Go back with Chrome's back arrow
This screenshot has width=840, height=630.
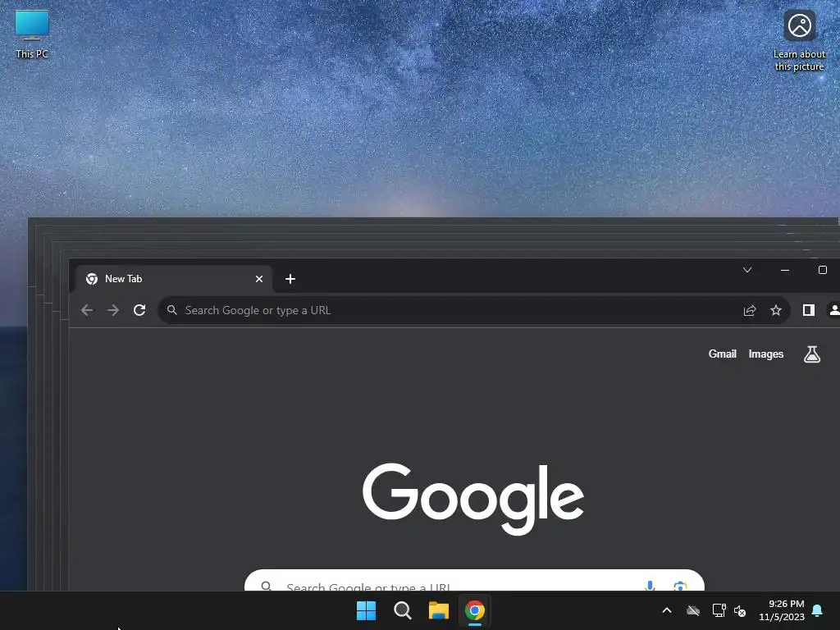tap(87, 310)
